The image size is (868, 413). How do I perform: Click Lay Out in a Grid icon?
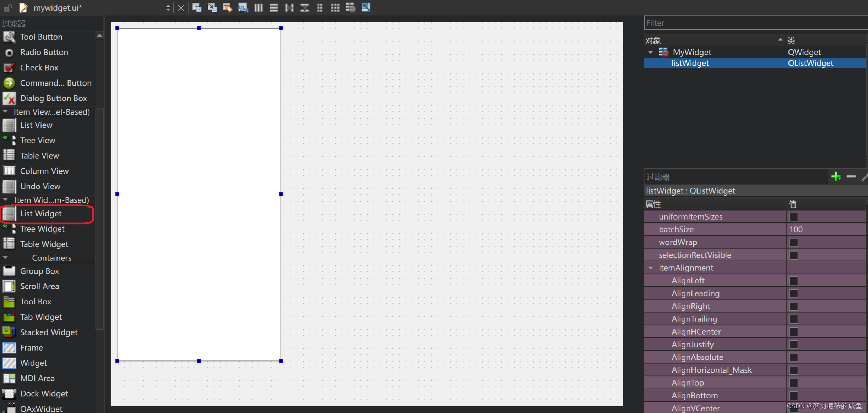coord(335,7)
